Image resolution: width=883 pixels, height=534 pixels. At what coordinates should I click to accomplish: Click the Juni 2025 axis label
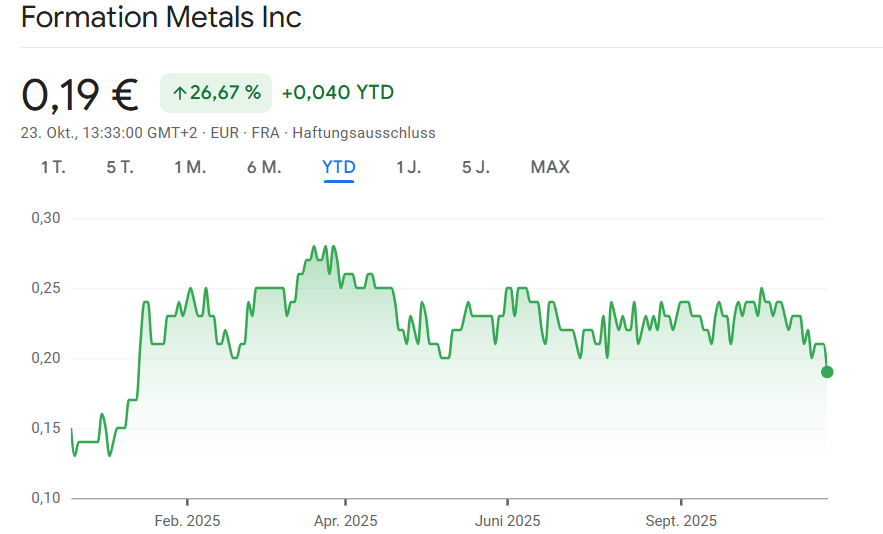tap(507, 521)
